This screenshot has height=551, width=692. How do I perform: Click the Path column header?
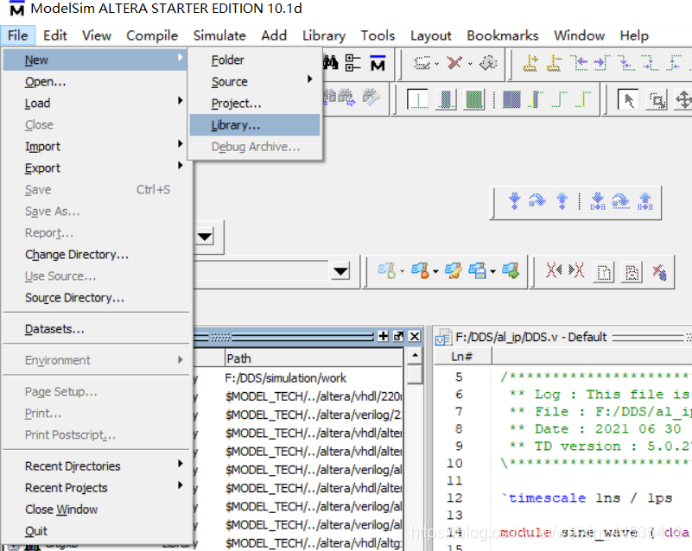(313, 358)
